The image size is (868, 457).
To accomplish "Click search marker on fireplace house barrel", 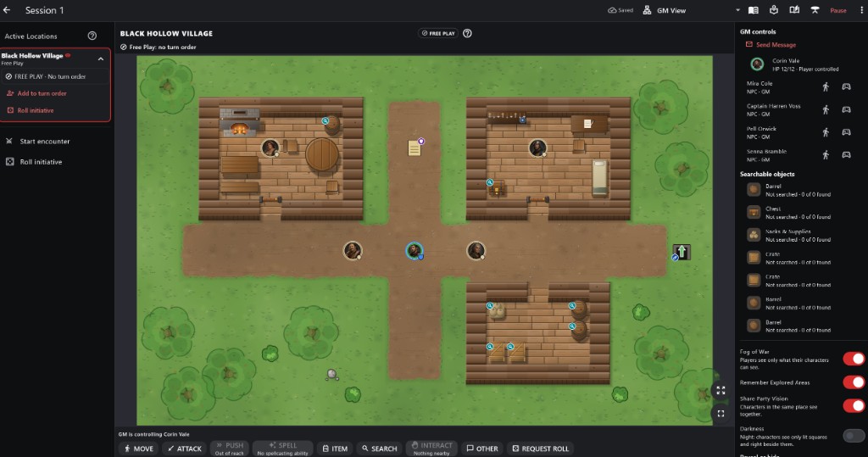I will [325, 120].
